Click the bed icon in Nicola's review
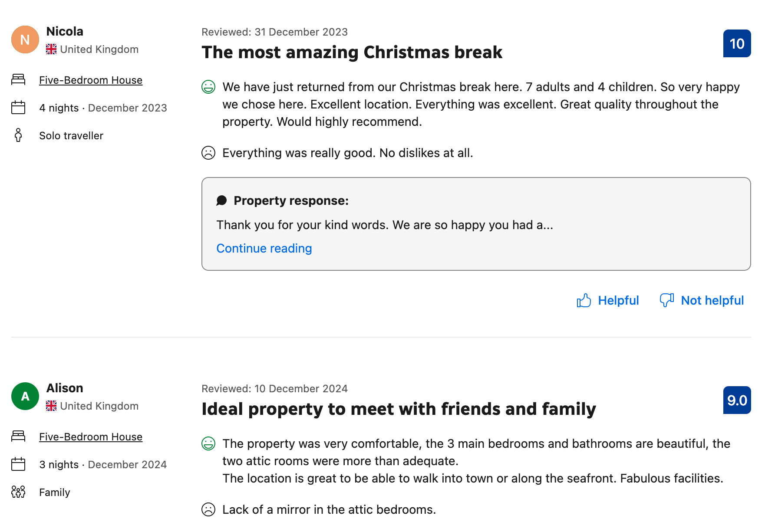The image size is (765, 532). 18,79
